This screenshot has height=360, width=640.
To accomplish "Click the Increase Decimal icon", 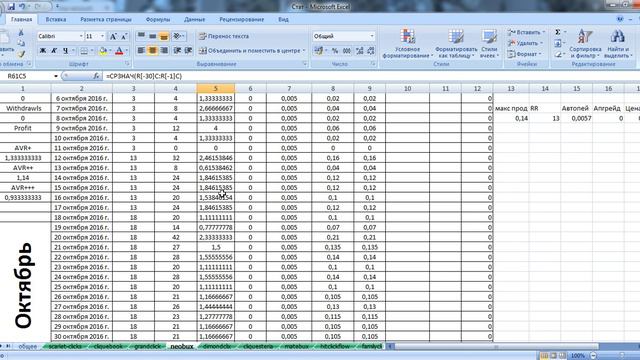I will click(360, 51).
